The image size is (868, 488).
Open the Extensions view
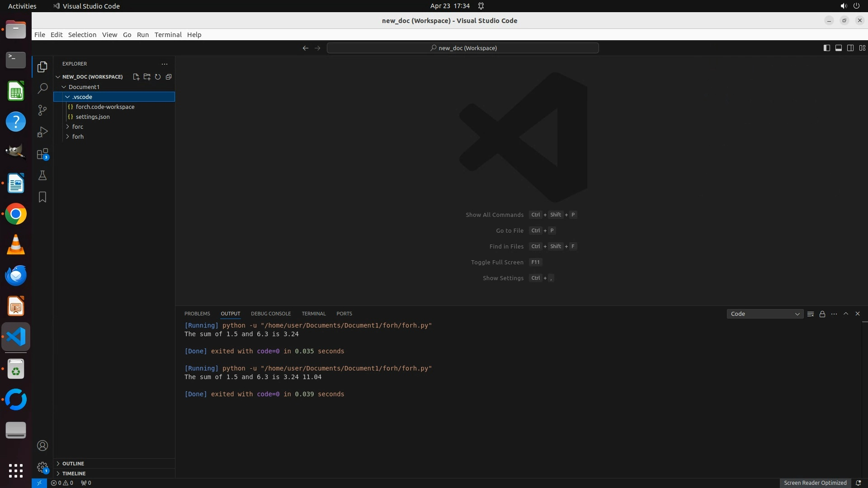pyautogui.click(x=42, y=154)
